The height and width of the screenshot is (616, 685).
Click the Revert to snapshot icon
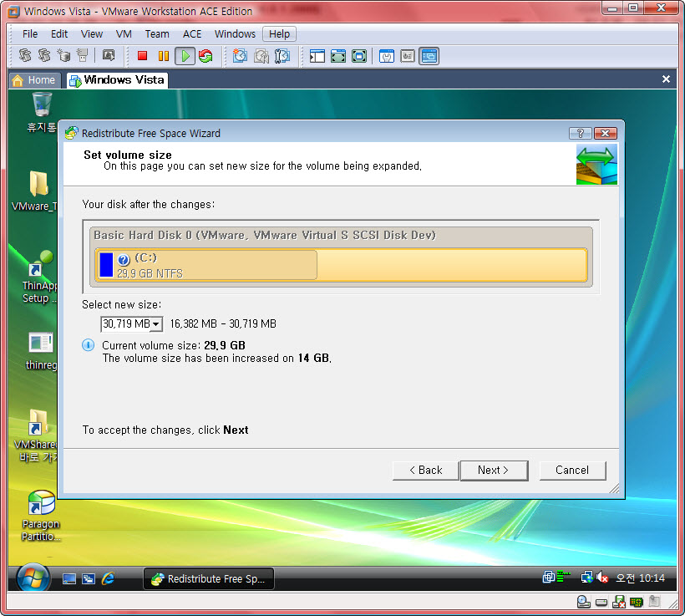point(261,56)
